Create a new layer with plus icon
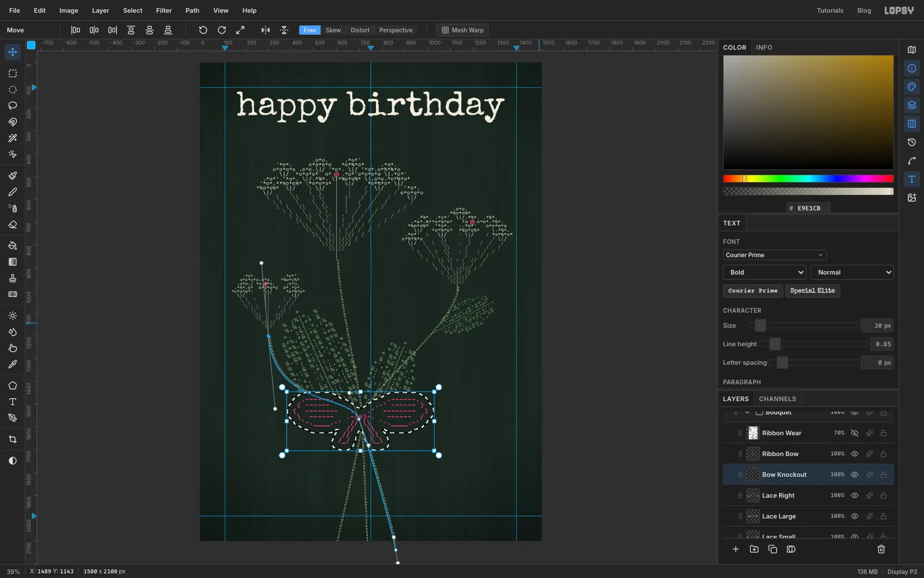The width and height of the screenshot is (924, 578). click(x=735, y=549)
